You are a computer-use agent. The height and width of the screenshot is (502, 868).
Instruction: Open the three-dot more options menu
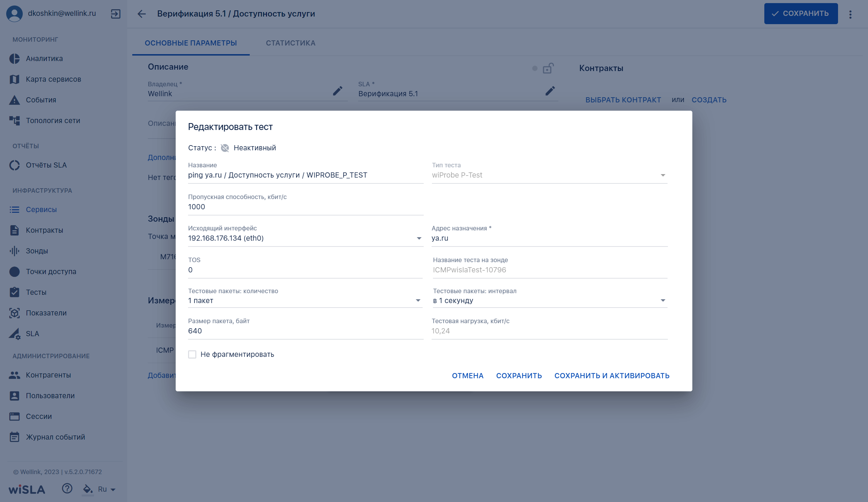pos(850,14)
